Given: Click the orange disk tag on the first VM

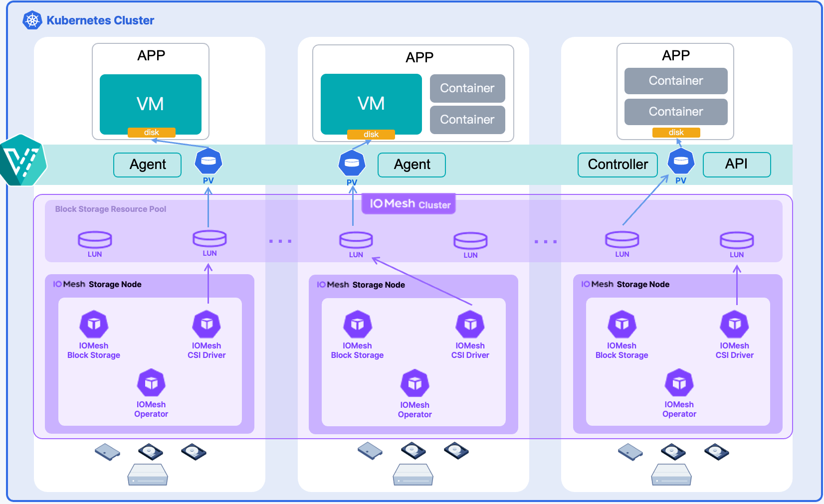Looking at the screenshot, I should tap(152, 133).
